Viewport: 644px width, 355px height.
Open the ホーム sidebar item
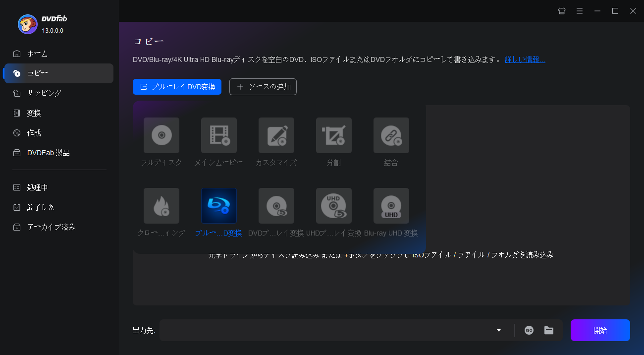click(59, 54)
